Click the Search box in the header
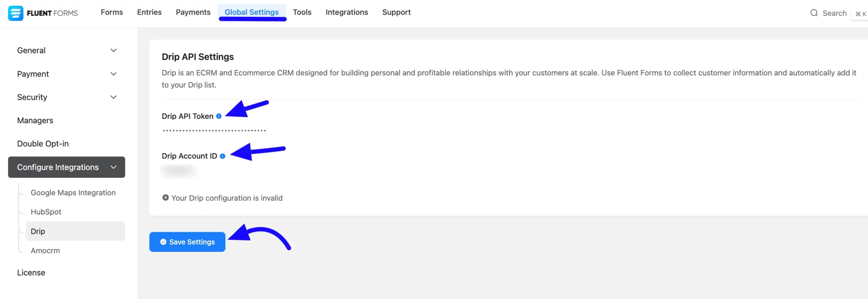 click(x=834, y=13)
